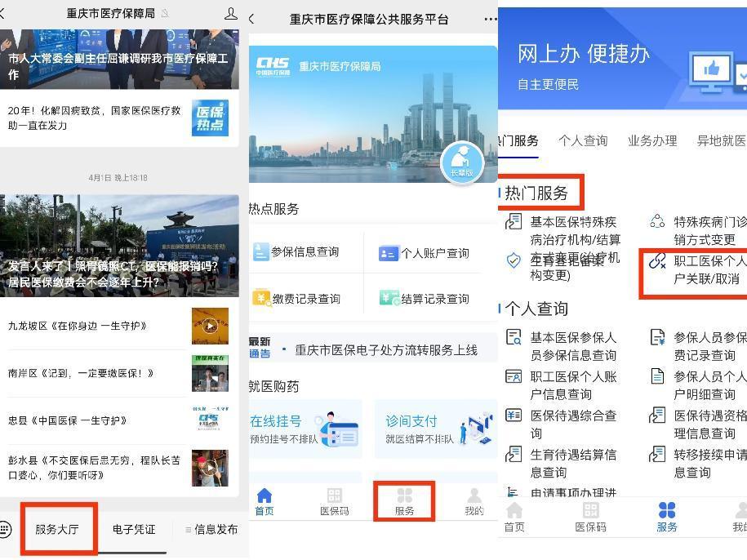Switch to the 个人查询 tab
Screen dimensions: 747x560
click(583, 140)
